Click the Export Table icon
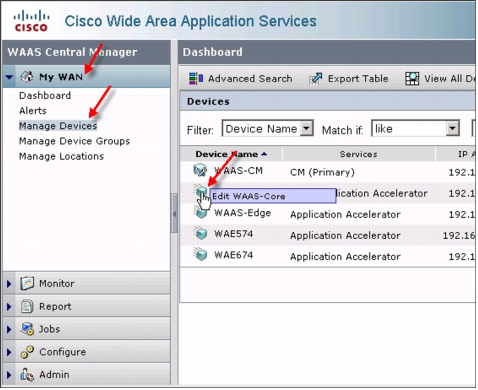 (x=315, y=79)
